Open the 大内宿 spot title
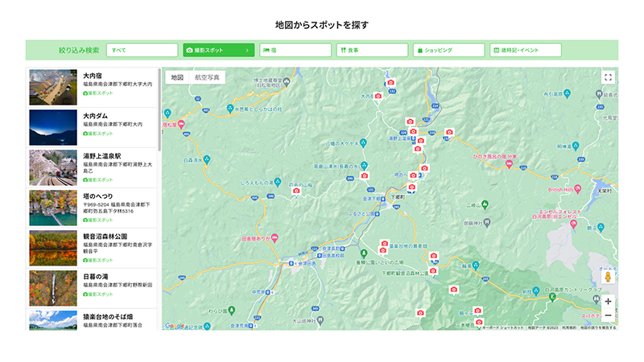This screenshot has height=362, width=644. pyautogui.click(x=93, y=76)
